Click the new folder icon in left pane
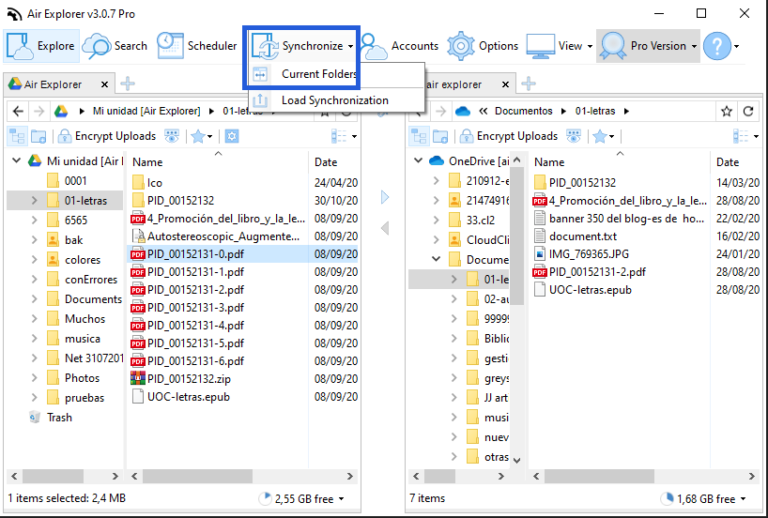Screen dimensions: 768x518 click(x=39, y=136)
